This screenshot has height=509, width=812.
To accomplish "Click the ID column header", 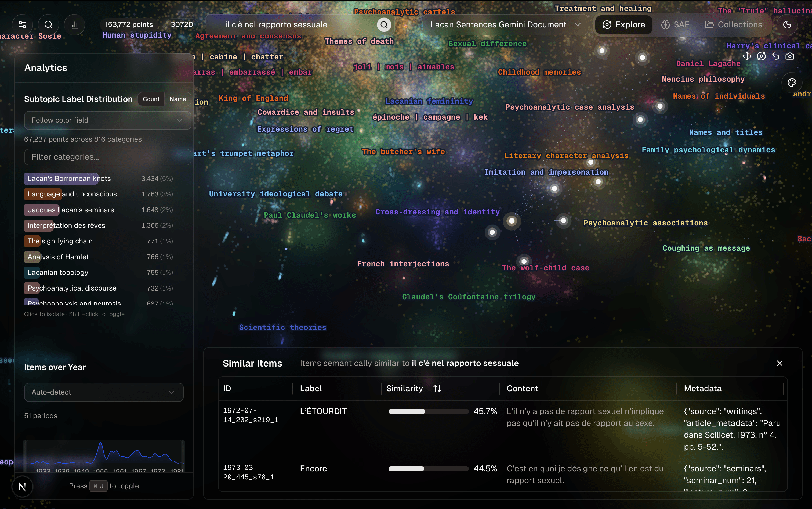I will (227, 389).
